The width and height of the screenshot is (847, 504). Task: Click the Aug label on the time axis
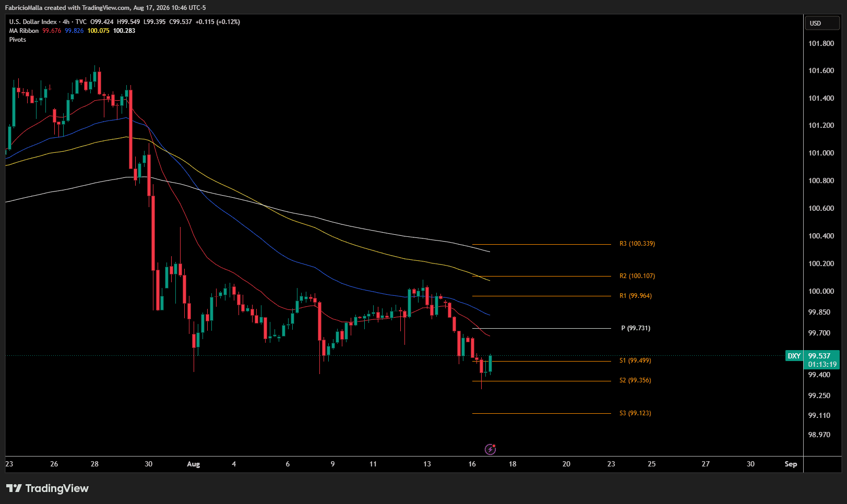(194, 464)
